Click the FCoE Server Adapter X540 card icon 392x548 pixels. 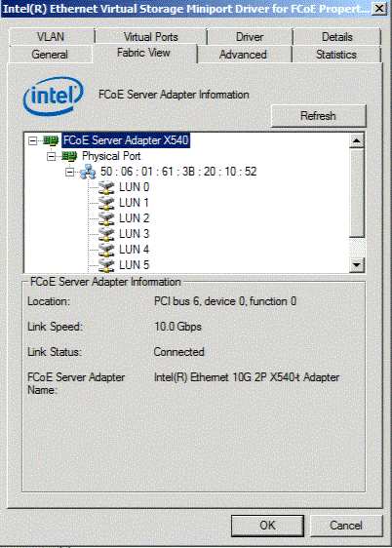(51, 140)
